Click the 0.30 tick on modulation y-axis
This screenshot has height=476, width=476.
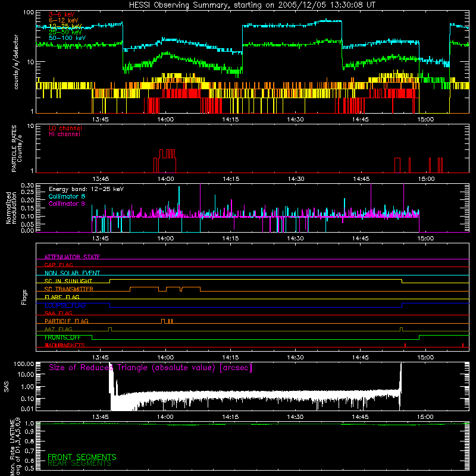click(x=27, y=185)
